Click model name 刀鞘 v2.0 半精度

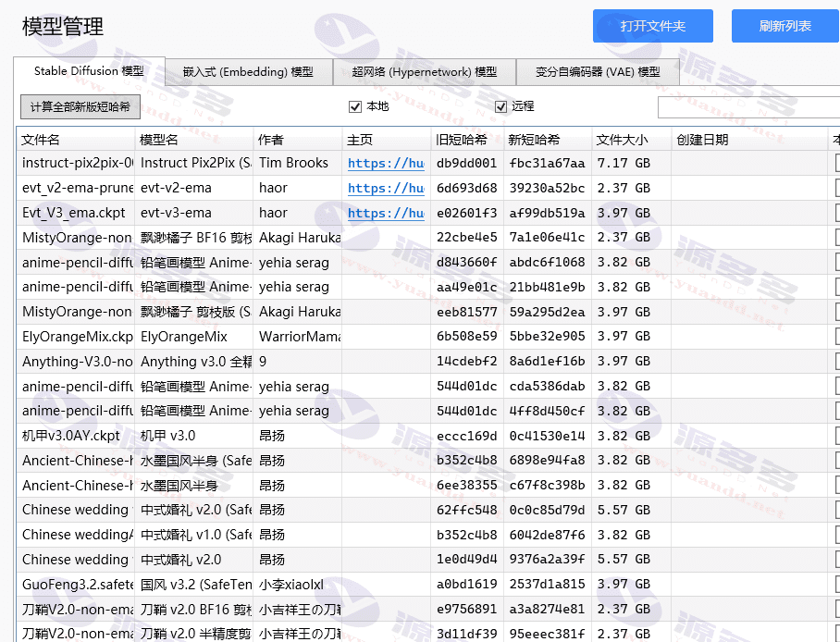coord(194,634)
